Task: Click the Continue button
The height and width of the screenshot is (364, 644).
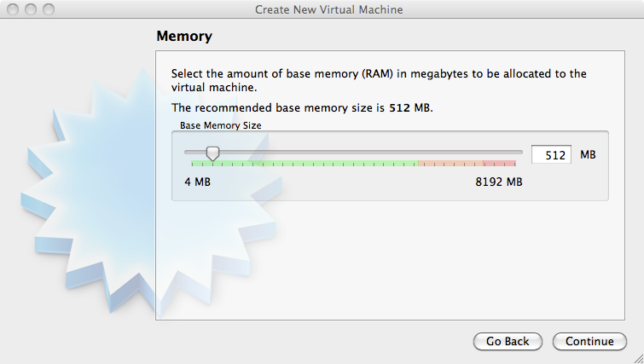Action: pyautogui.click(x=589, y=342)
